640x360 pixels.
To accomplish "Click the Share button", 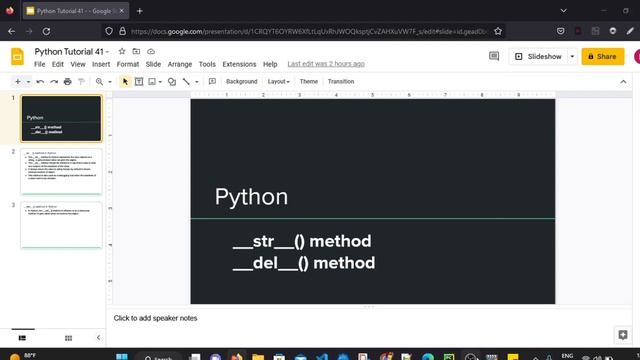I will click(x=602, y=56).
